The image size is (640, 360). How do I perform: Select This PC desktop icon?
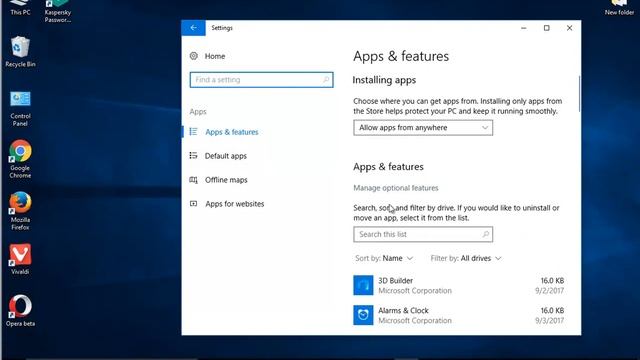coord(20,8)
